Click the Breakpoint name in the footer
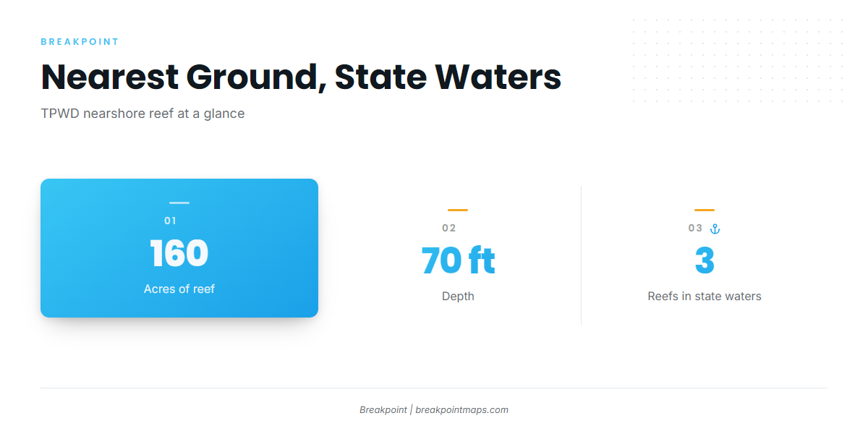The image size is (868, 434). [383, 409]
